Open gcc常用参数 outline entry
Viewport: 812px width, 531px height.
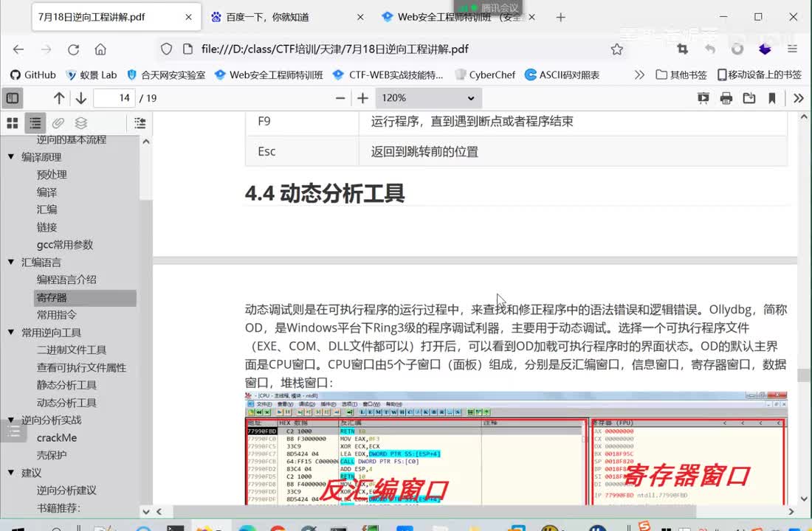tap(65, 244)
